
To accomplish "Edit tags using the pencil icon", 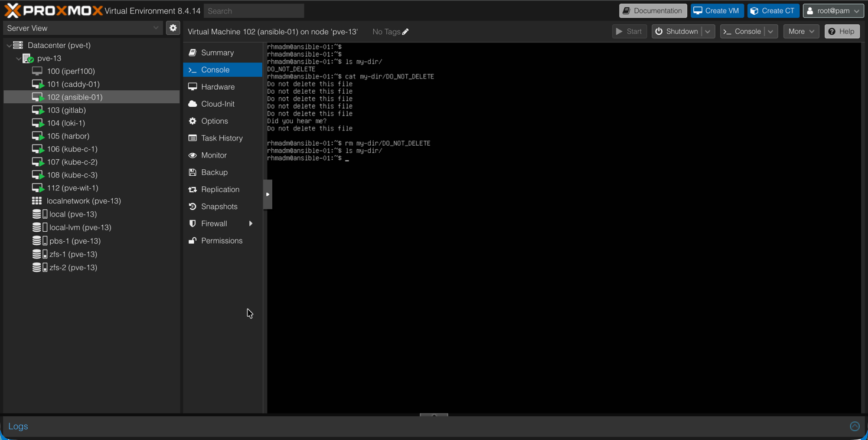I will pos(405,32).
